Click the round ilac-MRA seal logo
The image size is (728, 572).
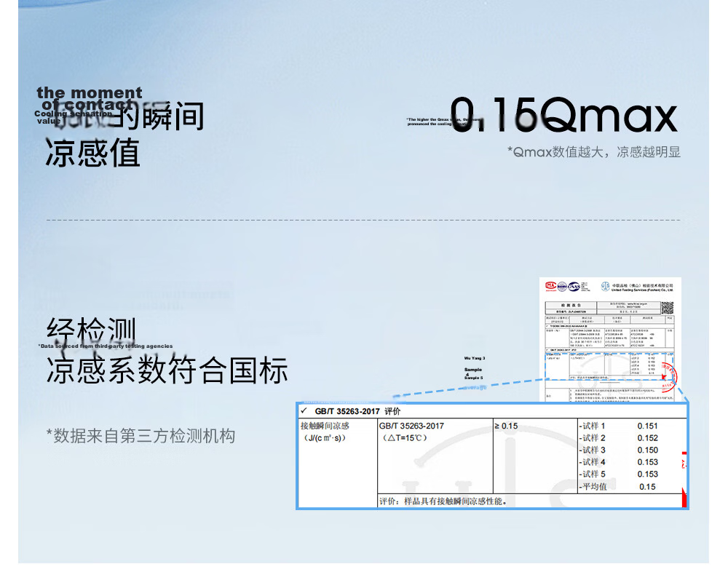click(562, 287)
